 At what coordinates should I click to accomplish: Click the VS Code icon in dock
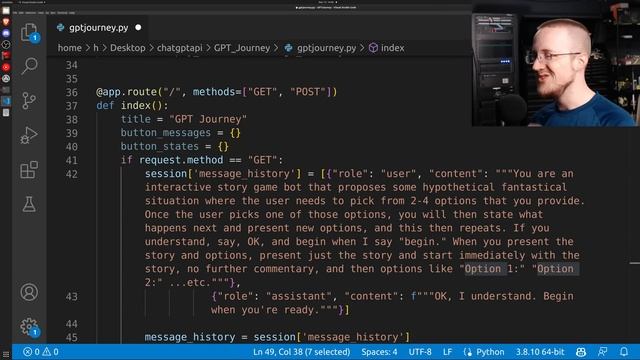click(x=6, y=101)
